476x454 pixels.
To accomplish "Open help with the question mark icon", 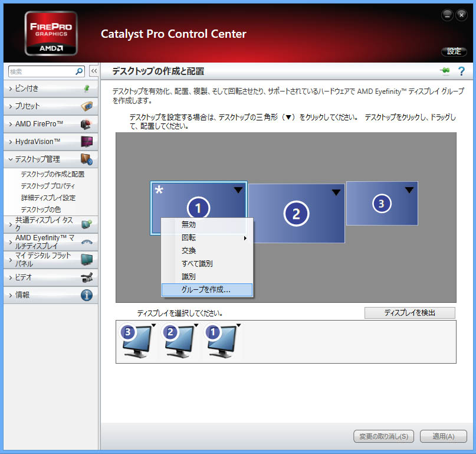I will point(461,71).
